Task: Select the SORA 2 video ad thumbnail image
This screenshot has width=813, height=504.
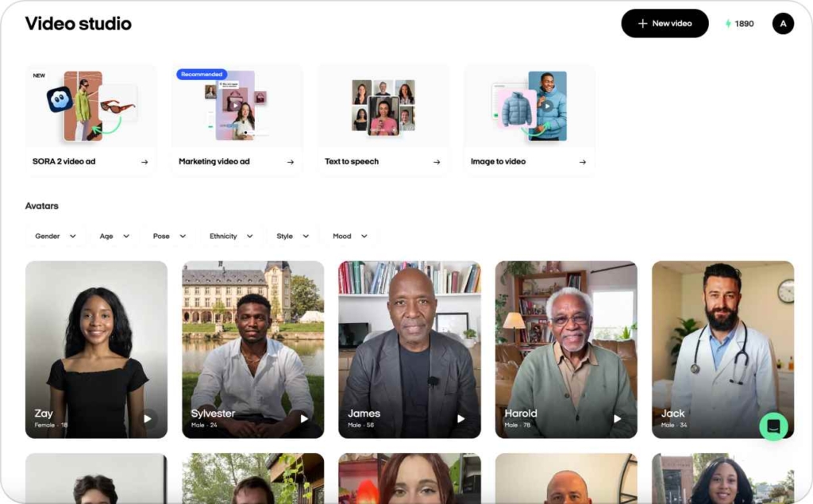Action: click(91, 106)
